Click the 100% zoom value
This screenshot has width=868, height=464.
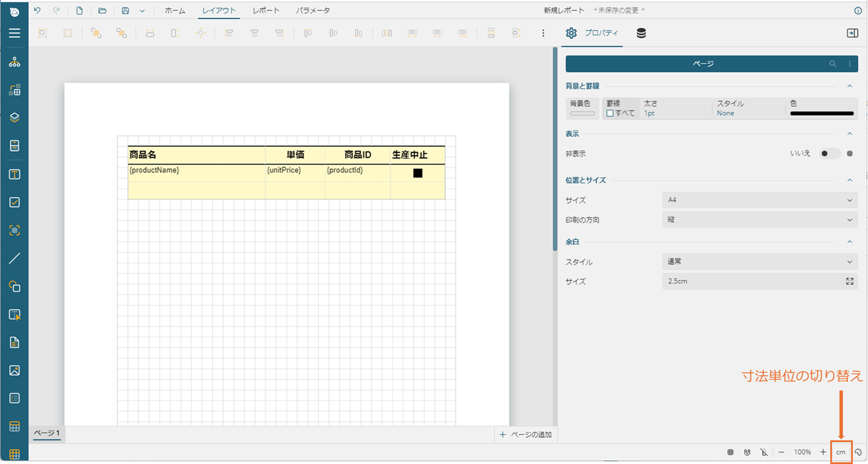[802, 452]
